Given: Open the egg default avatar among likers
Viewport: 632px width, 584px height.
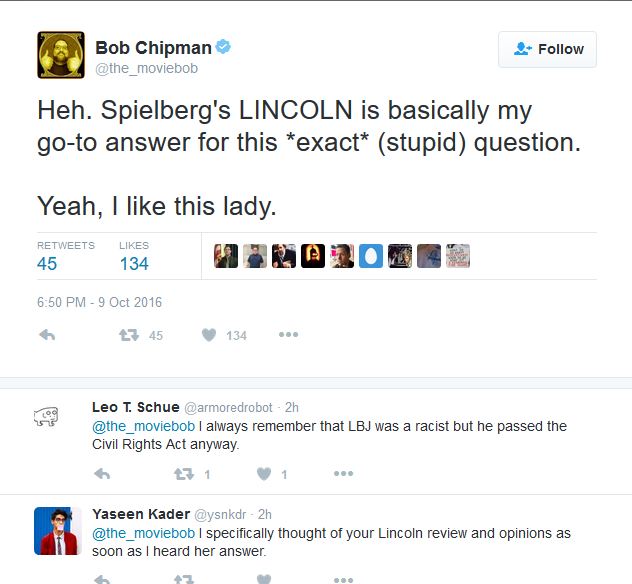Looking at the screenshot, I should (x=371, y=256).
